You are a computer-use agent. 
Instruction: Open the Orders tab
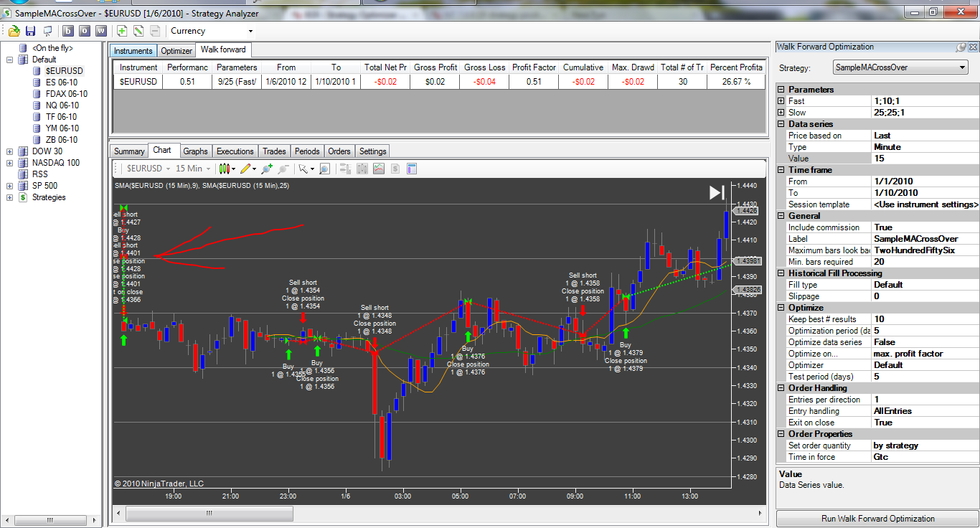click(x=339, y=151)
